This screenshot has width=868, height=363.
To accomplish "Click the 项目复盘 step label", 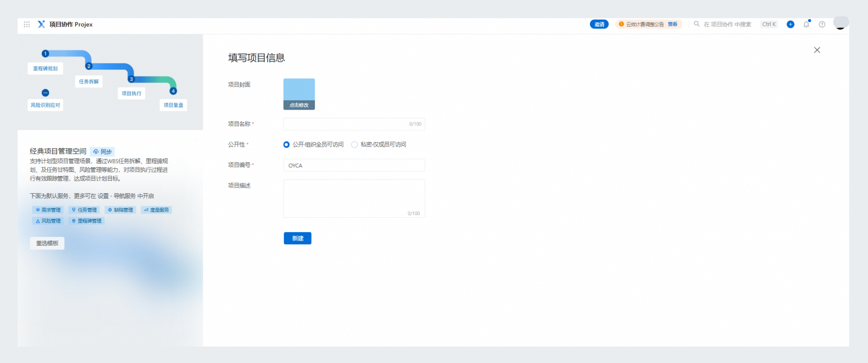I will (173, 105).
